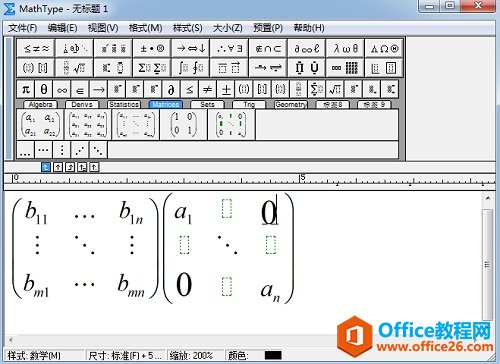The image size is (500, 364).
Task: Insert down-right diagonal ellipsis symbol
Action: [x=98, y=150]
